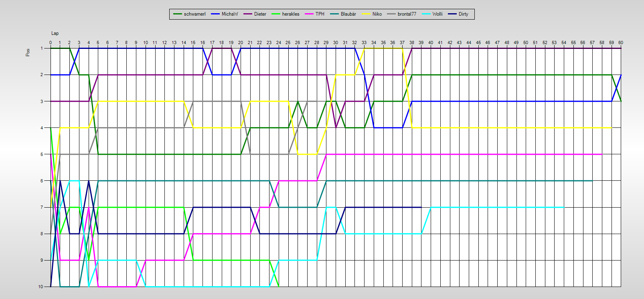Click lap number 29 on the axis
The image size is (644, 299).
pos(326,42)
